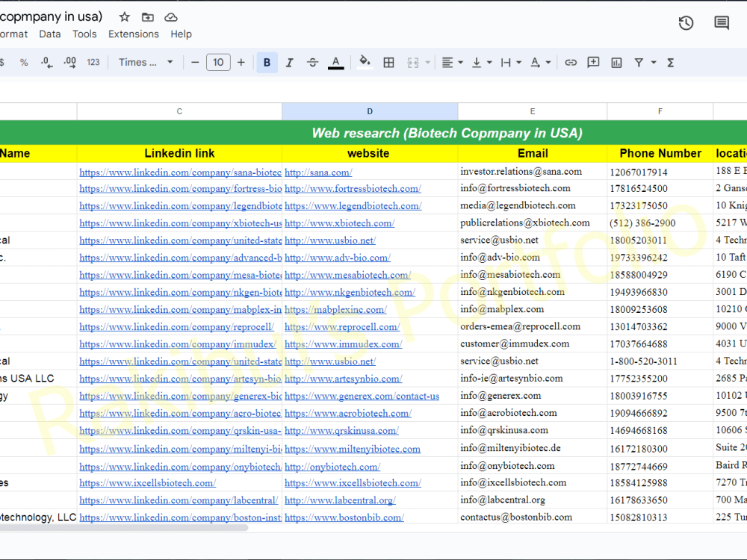This screenshot has height=560, width=747.
Task: Select phone number 1-800-520-3011
Action: tap(660, 361)
